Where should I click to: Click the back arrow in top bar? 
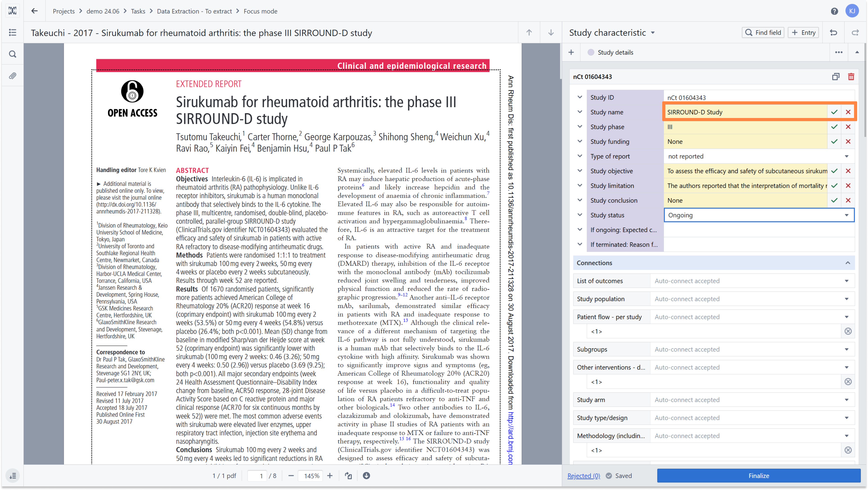point(34,11)
